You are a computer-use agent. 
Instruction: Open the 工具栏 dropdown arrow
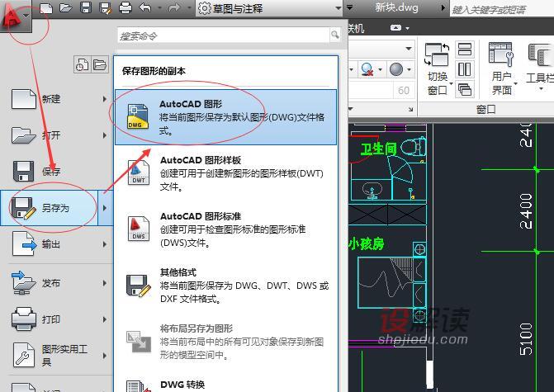pyautogui.click(x=541, y=88)
